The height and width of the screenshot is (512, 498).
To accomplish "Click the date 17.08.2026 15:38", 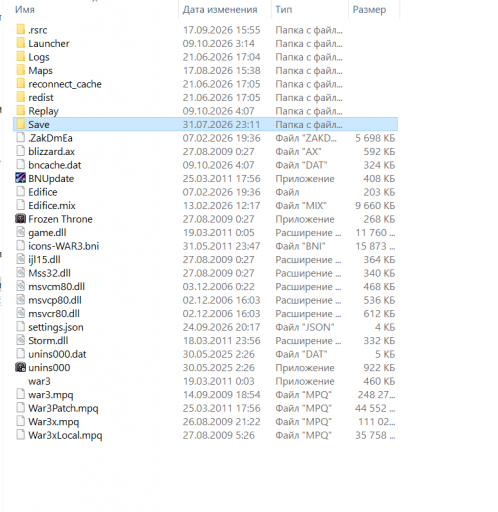I will 221,70.
